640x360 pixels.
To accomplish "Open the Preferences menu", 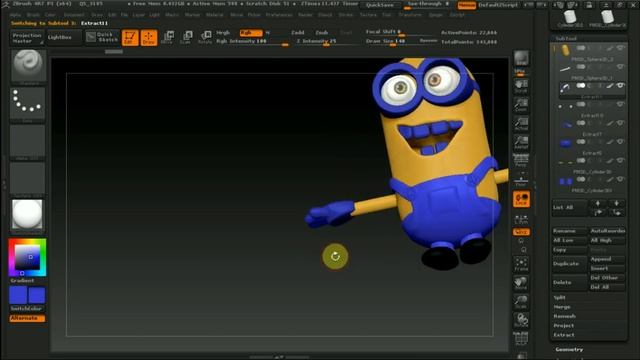I will 279,15.
